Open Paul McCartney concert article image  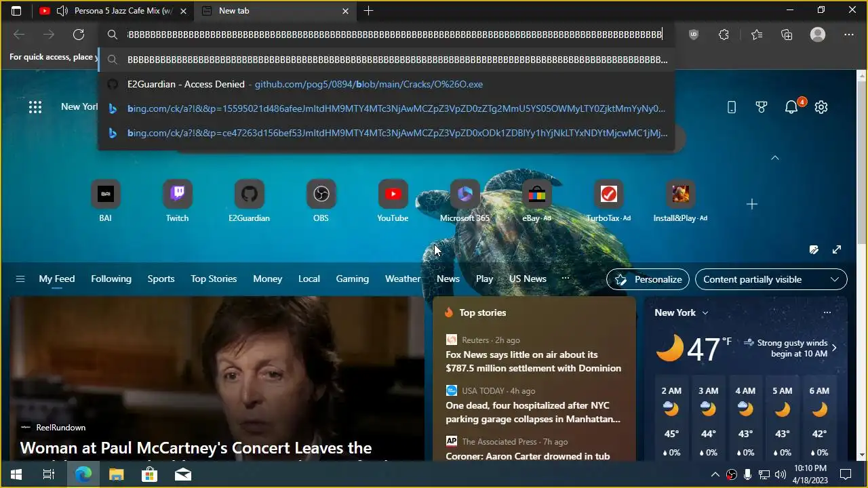[x=217, y=379]
